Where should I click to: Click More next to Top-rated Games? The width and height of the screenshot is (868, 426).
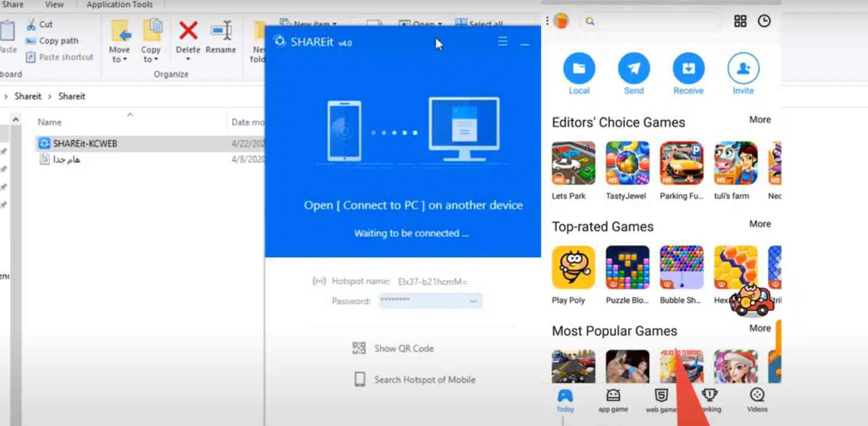(760, 224)
